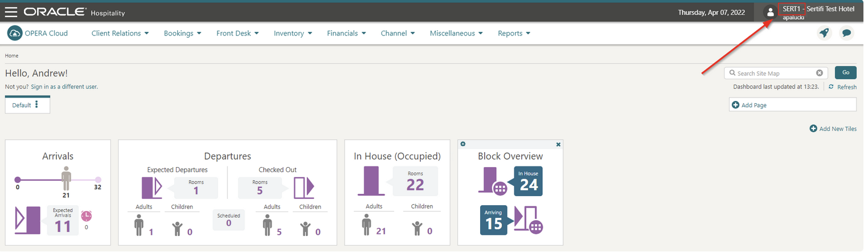Click the OPERA Cloud logo icon
Image resolution: width=868 pixels, height=252 pixels.
pos(15,33)
